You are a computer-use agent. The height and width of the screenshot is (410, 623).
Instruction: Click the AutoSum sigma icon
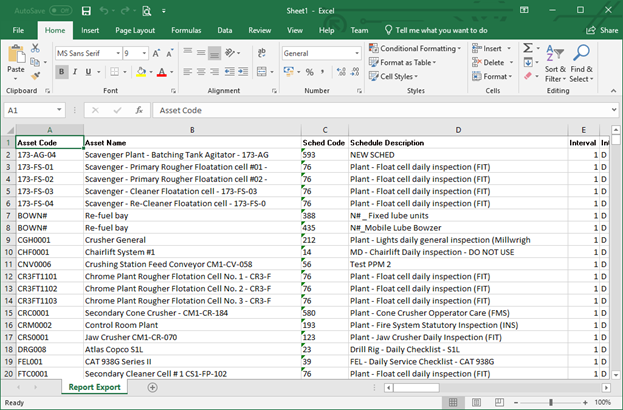click(x=528, y=48)
